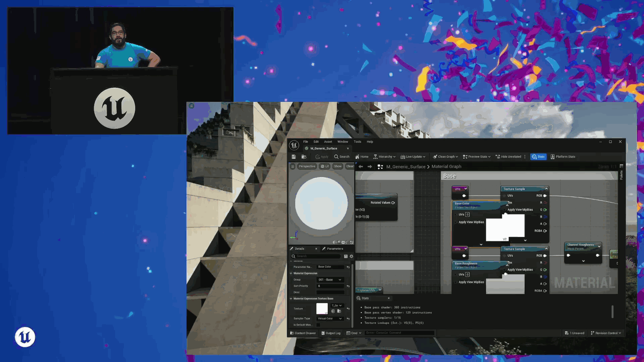Reset the Parameter Name to default
The height and width of the screenshot is (362, 644).
tap(348, 267)
